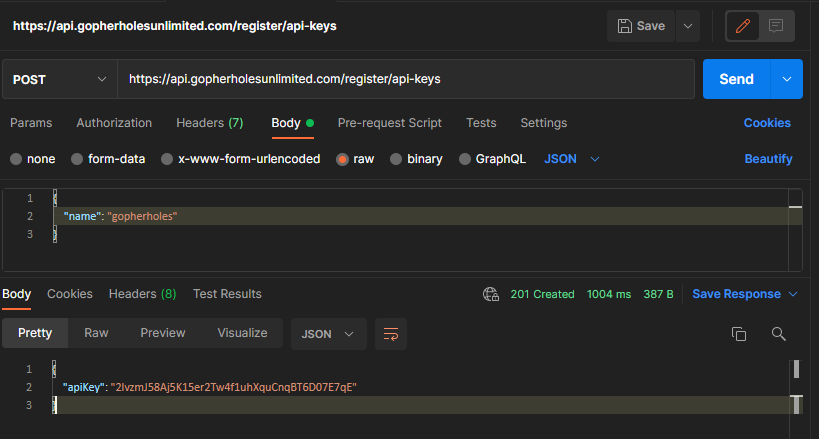
Task: Expand the Save options arrow
Action: coord(688,26)
